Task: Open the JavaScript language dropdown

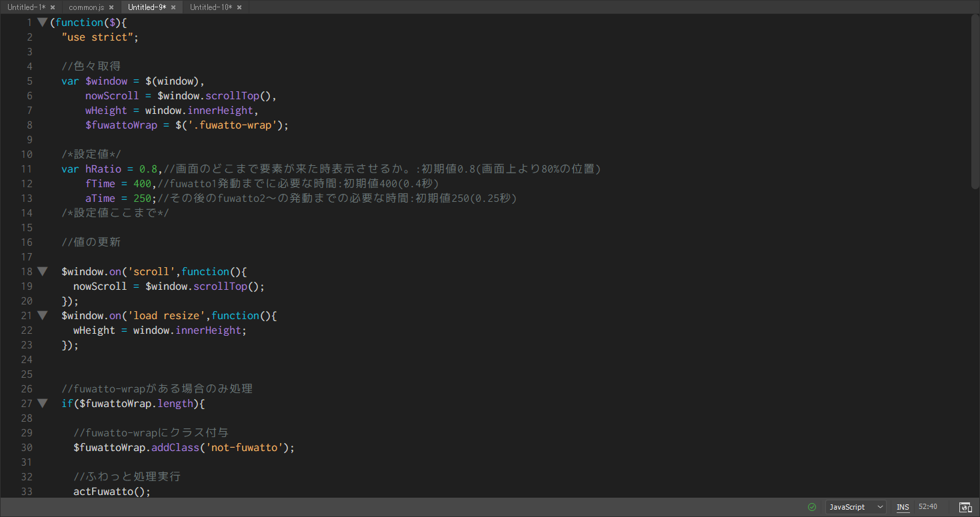Action: (855, 507)
